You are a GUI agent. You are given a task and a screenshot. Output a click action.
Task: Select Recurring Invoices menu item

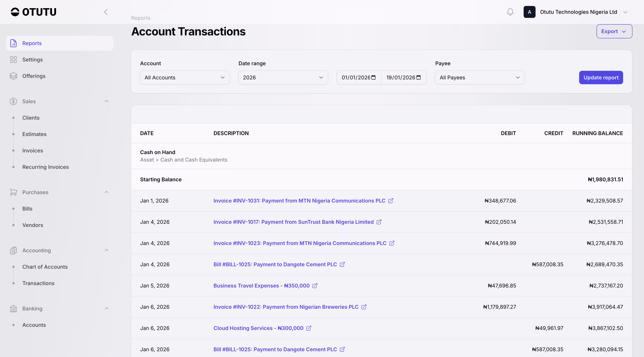45,167
